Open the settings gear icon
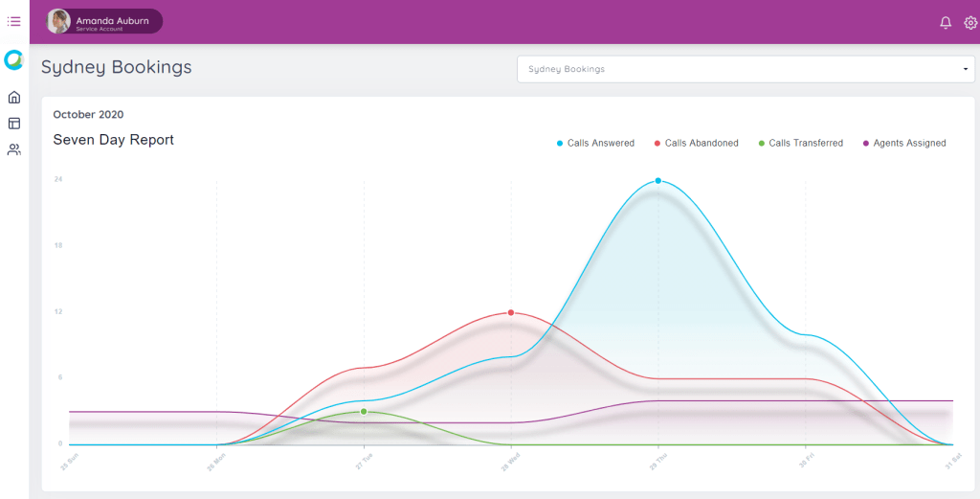The width and height of the screenshot is (980, 499). coord(969,22)
